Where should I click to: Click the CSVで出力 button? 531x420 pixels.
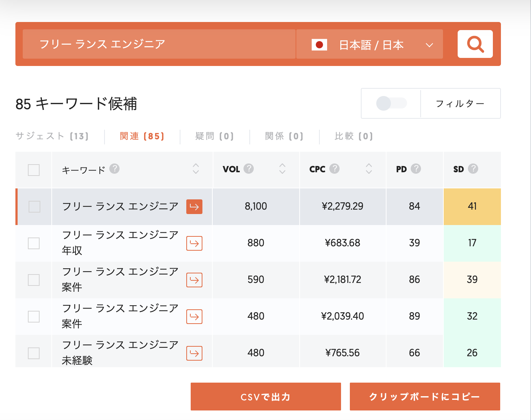click(265, 397)
